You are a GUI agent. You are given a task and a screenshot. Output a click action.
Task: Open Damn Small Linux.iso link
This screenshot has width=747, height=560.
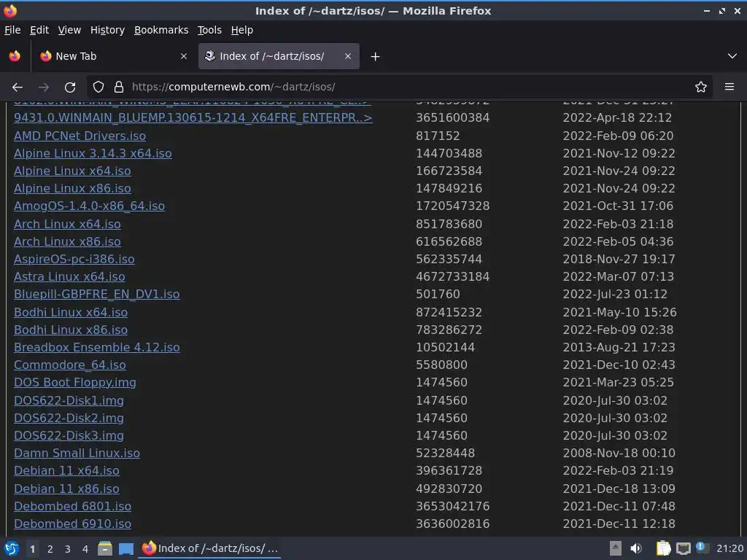77,454
